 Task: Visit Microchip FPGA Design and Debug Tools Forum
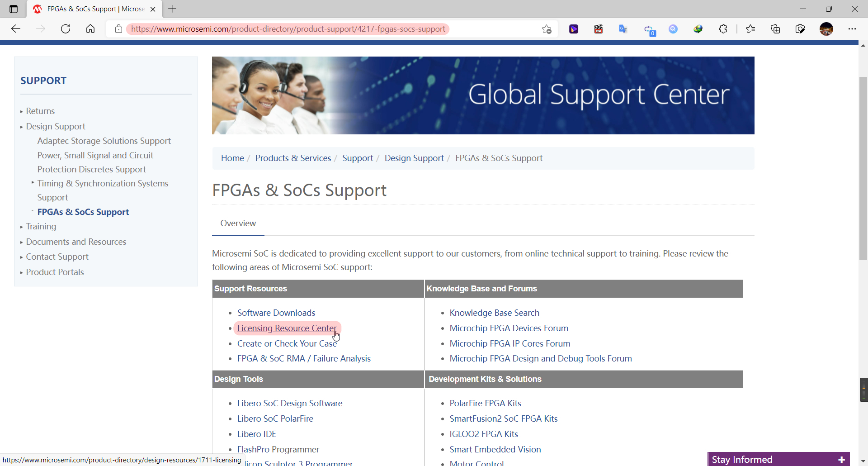coord(540,358)
